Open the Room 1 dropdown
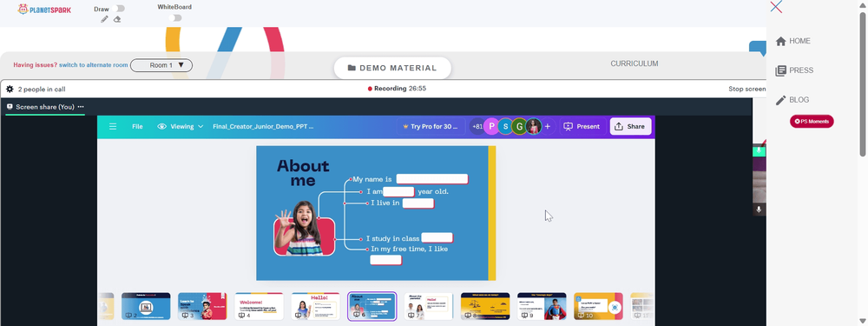The width and height of the screenshot is (868, 326). 161,65
